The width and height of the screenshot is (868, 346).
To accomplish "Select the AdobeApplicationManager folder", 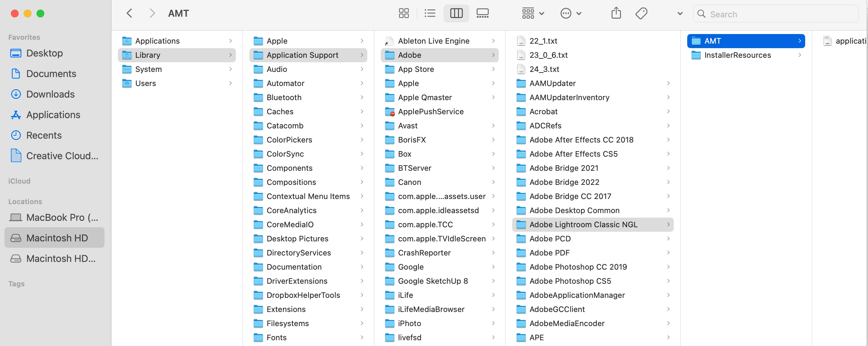I will tap(593, 295).
